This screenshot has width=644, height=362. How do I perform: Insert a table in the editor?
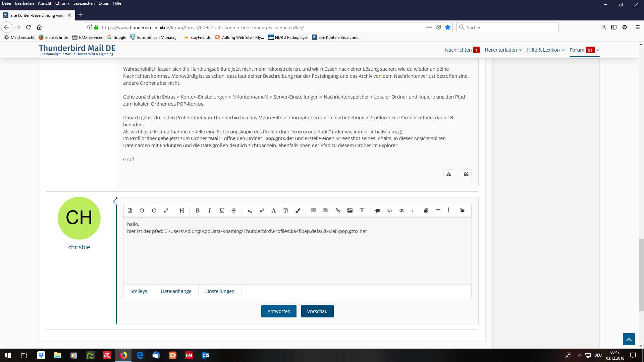pyautogui.click(x=362, y=210)
